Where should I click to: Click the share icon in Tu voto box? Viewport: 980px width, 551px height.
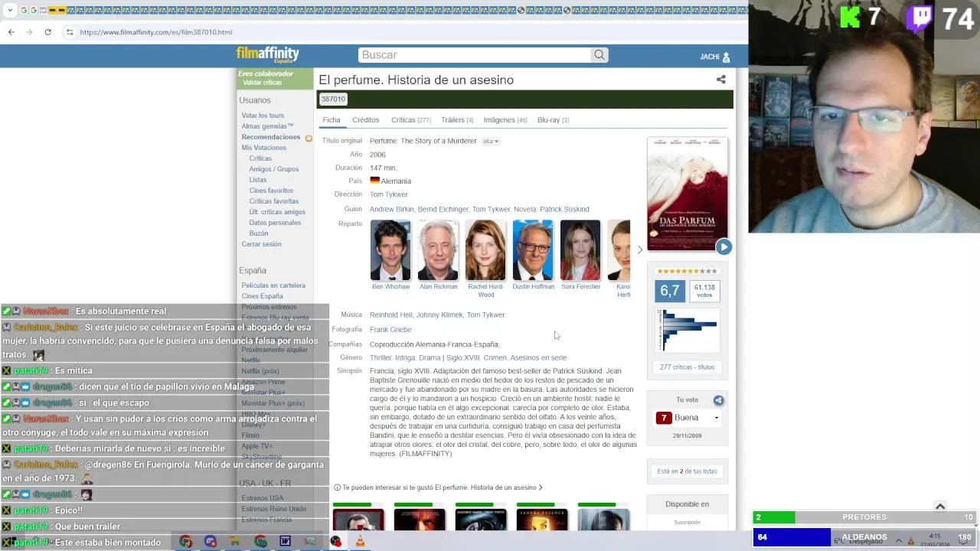[x=718, y=400]
